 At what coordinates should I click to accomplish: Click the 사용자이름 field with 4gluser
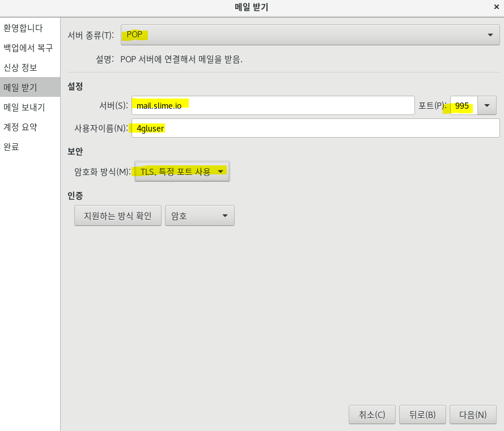point(315,128)
